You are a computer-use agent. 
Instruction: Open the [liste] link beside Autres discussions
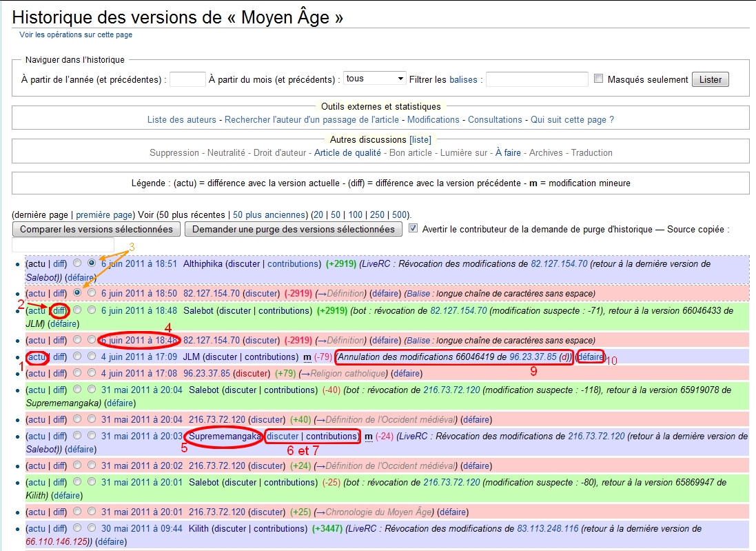click(420, 139)
